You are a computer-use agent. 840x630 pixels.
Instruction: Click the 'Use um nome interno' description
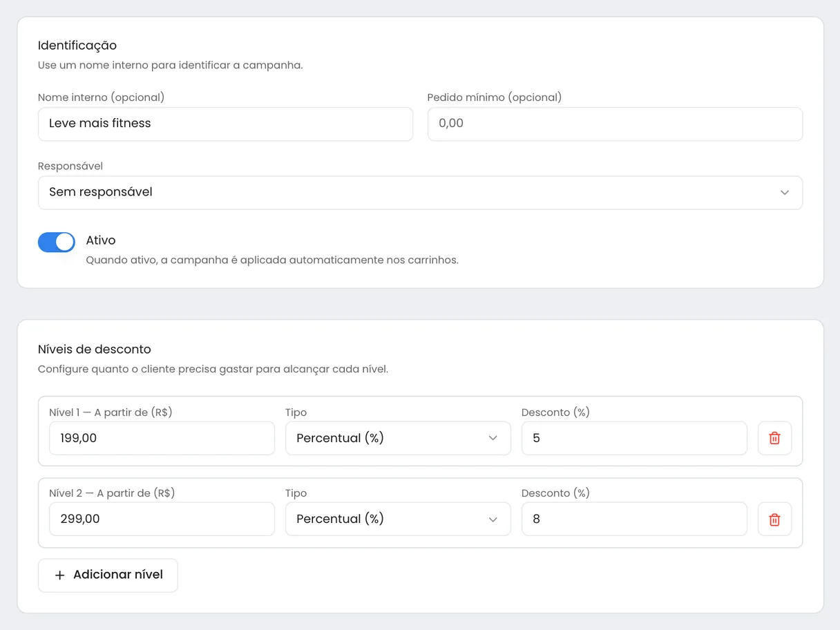coord(171,66)
